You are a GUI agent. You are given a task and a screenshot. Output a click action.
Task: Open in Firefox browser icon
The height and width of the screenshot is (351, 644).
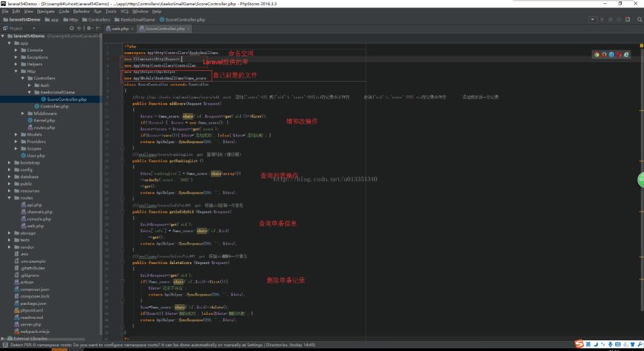click(603, 55)
